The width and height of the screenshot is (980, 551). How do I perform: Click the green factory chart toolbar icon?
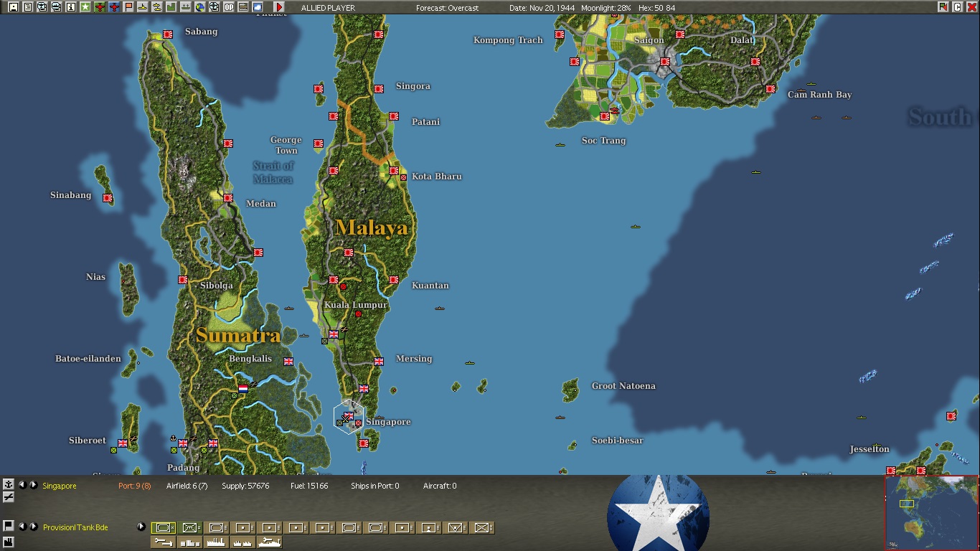coord(171,7)
